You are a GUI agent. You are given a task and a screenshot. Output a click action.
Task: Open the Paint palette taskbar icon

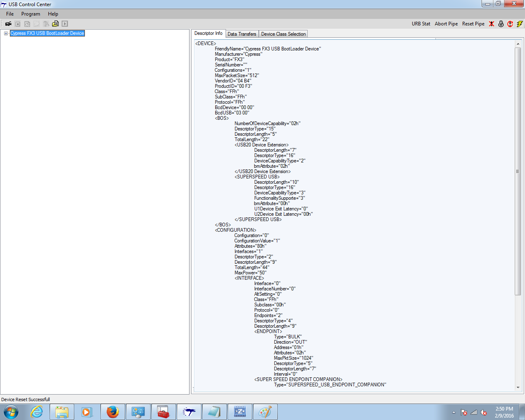(265, 412)
